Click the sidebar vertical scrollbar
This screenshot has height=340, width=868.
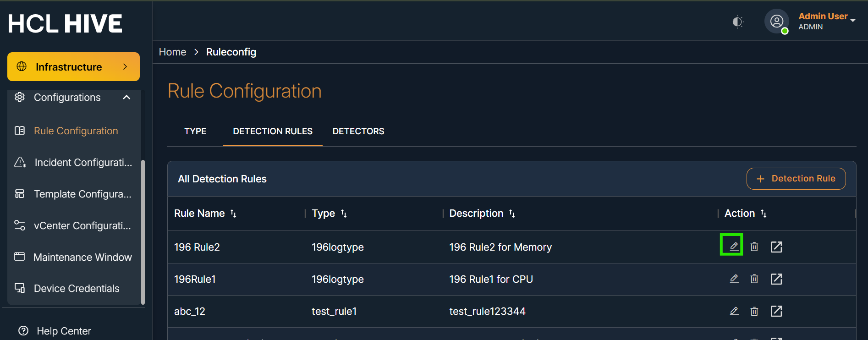[x=143, y=231]
